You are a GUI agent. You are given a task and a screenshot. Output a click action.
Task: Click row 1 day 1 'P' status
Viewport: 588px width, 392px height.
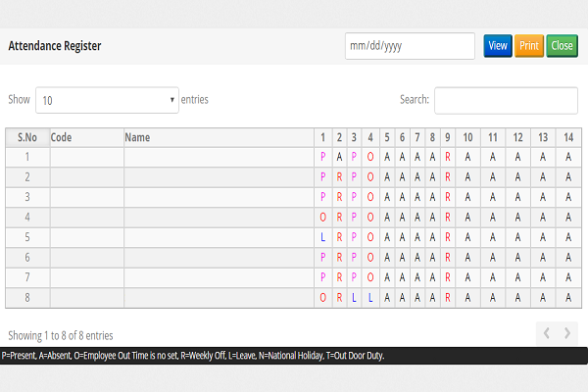point(322,157)
